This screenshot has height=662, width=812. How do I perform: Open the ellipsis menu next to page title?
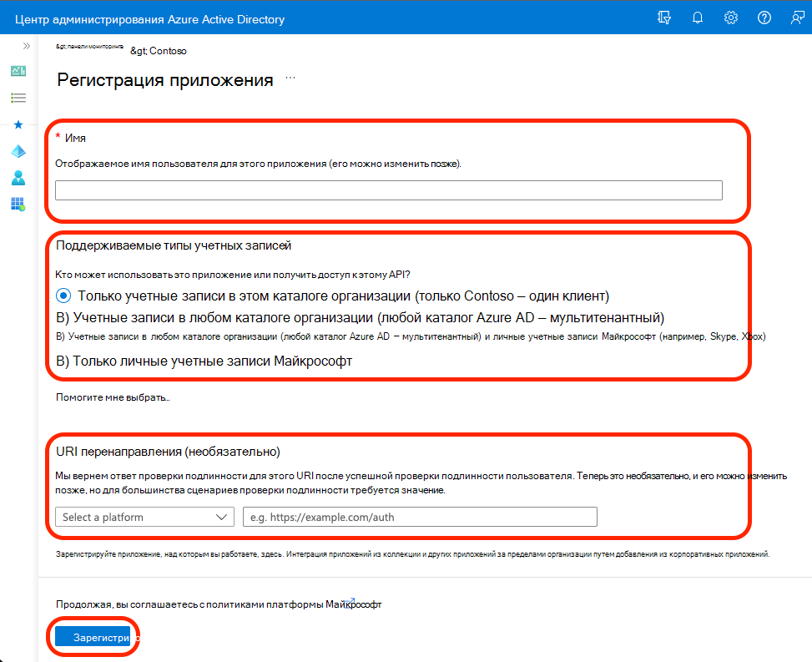click(x=290, y=77)
